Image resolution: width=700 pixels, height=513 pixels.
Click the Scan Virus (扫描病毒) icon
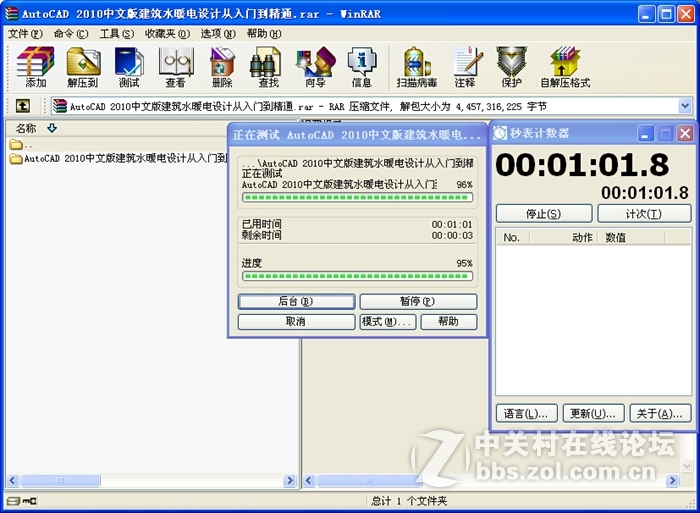tap(417, 67)
